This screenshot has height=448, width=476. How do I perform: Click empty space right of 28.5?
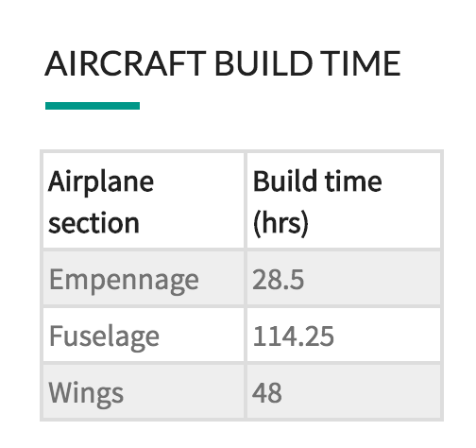point(371,280)
